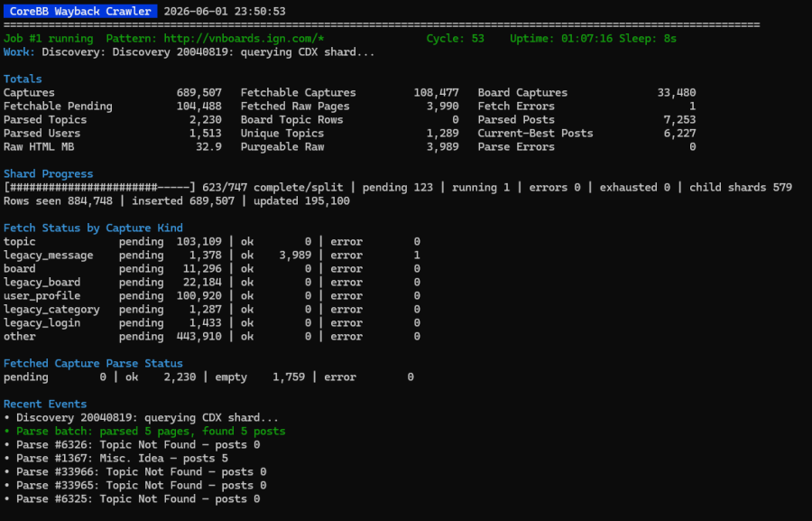Screen dimensions: 812x521
Task: Click topic pending value 103,109
Action: click(198, 241)
